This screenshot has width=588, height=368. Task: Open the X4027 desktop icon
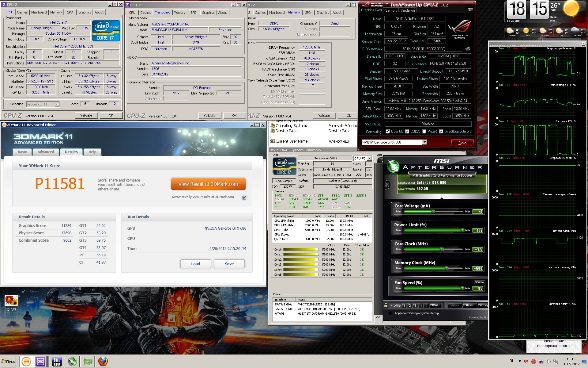(x=11, y=303)
